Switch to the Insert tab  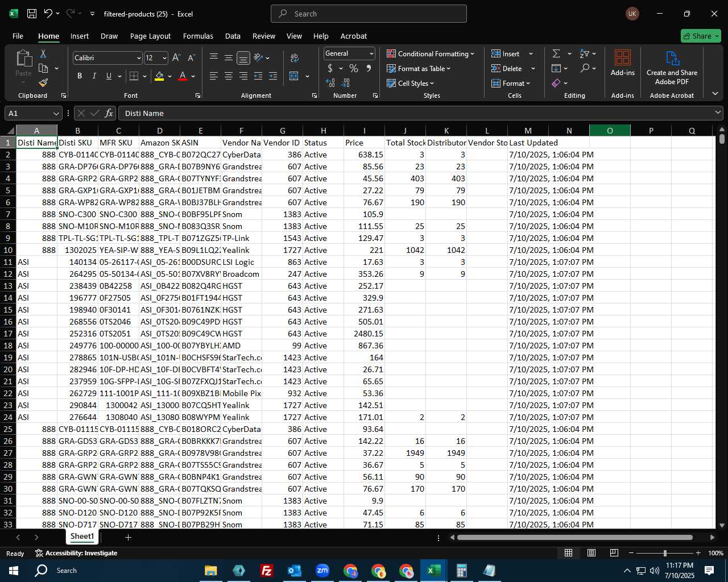coord(80,36)
